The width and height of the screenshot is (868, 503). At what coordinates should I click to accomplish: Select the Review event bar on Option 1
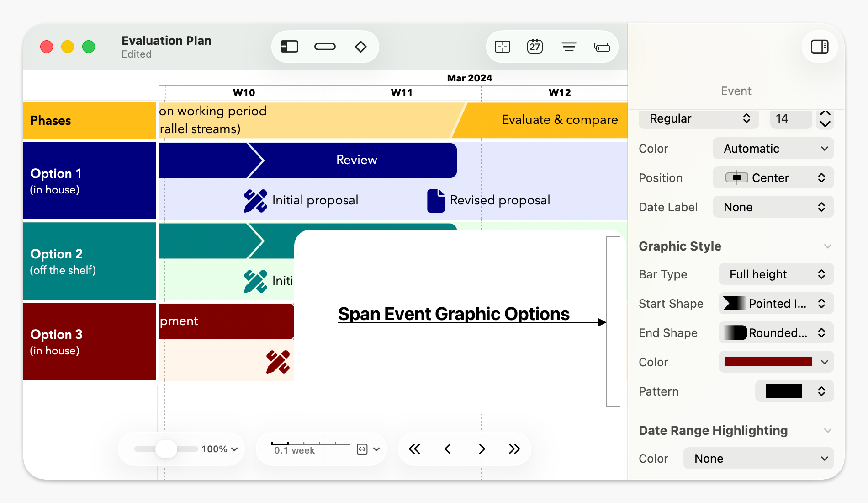(x=356, y=160)
